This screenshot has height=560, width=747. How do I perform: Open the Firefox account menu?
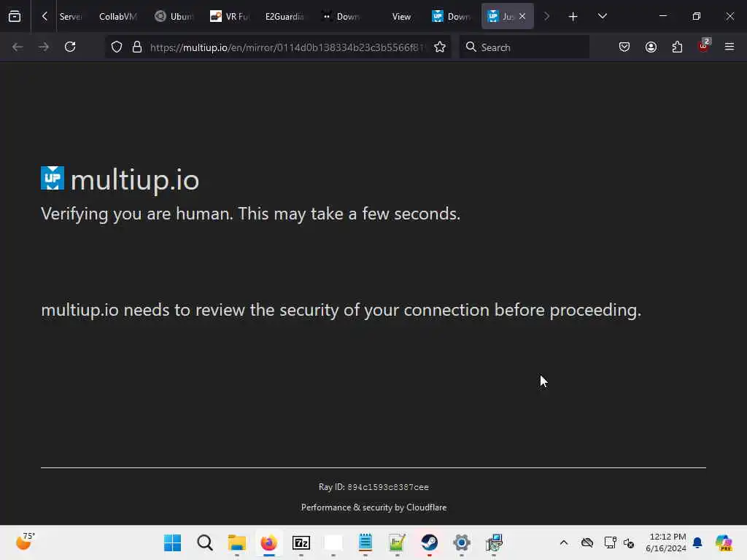pyautogui.click(x=651, y=47)
